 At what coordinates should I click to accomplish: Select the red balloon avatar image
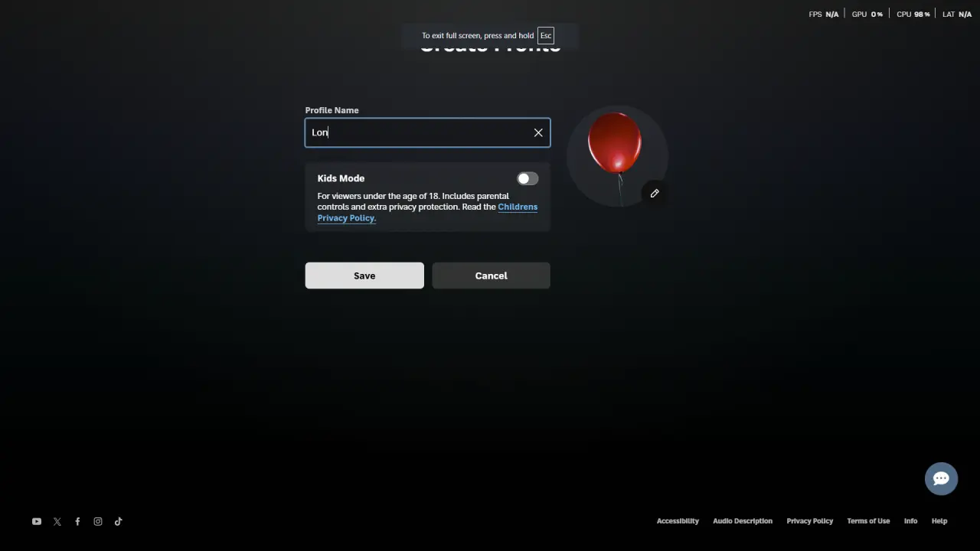(616, 155)
